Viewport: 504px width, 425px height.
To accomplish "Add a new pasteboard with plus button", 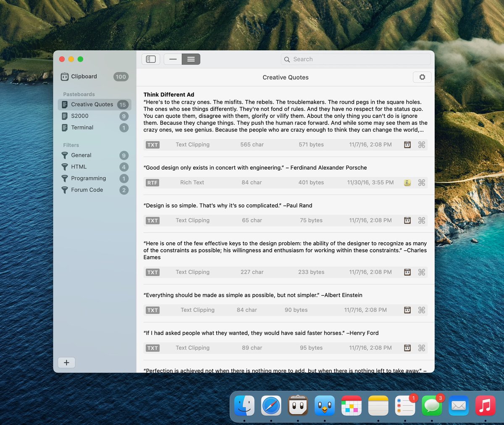I will (x=66, y=362).
